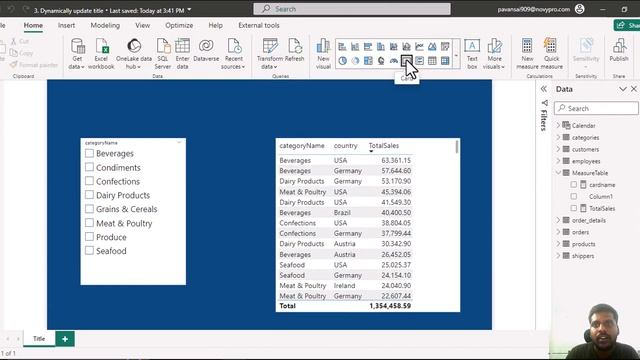640x360 pixels.
Task: Expand the visuals gallery dropdown
Action: tap(456, 54)
